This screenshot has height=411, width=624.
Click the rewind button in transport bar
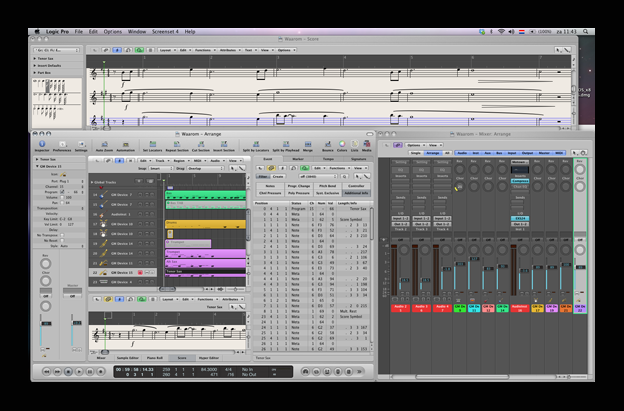(46, 372)
